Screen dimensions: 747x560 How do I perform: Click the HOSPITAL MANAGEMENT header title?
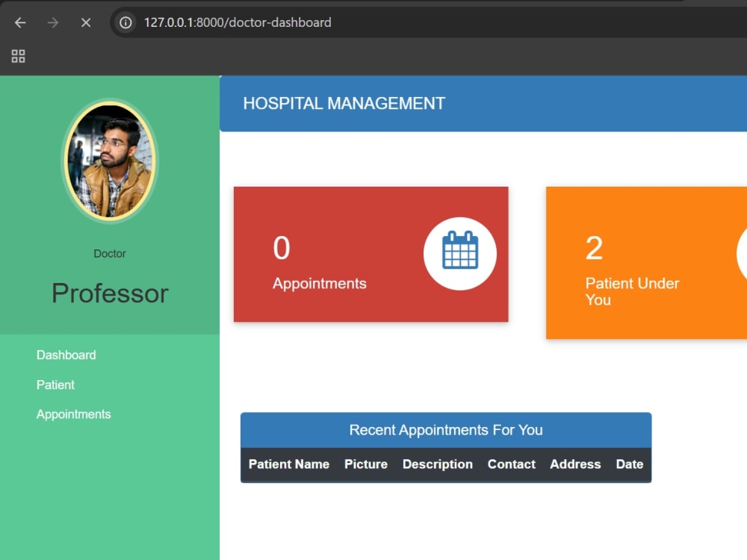coord(344,103)
